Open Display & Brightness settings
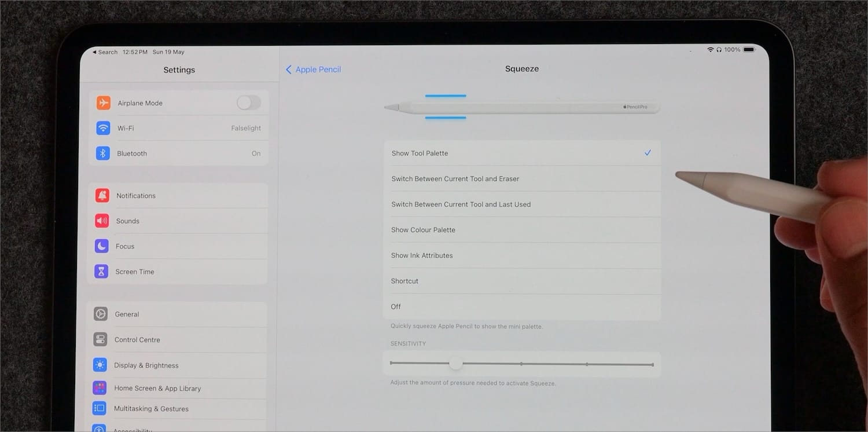This screenshot has width=868, height=432. 176,365
